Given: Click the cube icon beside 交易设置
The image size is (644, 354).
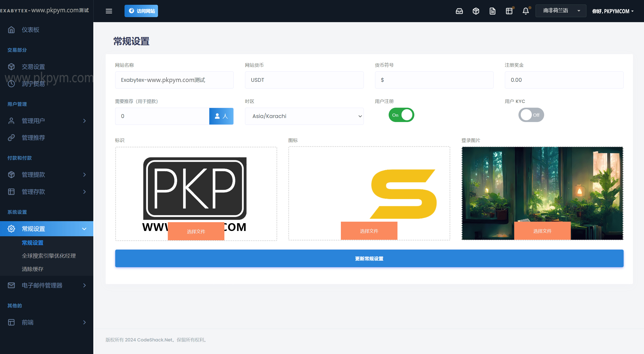Looking at the screenshot, I should pos(11,67).
